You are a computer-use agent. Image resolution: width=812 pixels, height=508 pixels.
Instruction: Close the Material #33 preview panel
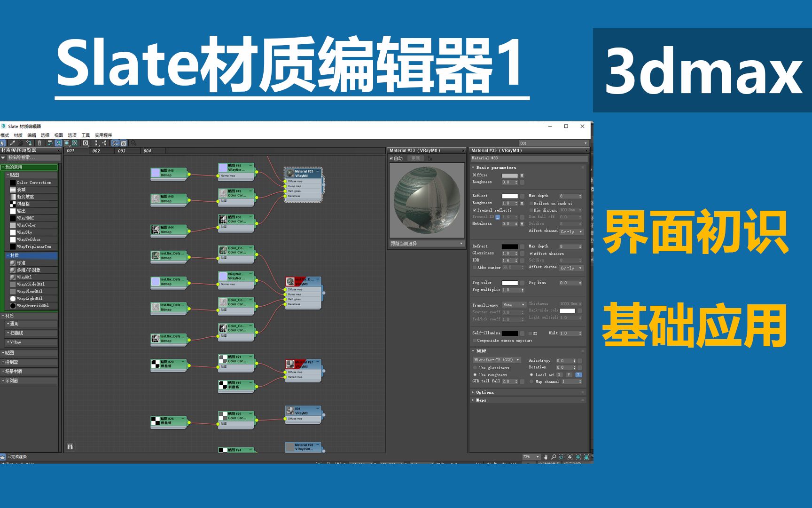pyautogui.click(x=463, y=151)
